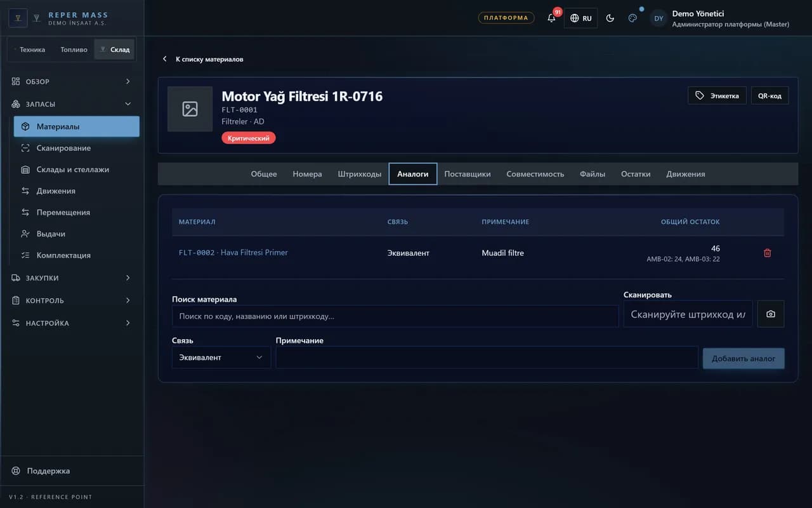Open Комплектация in the sidebar
This screenshot has height=508, width=812.
[x=77, y=255]
